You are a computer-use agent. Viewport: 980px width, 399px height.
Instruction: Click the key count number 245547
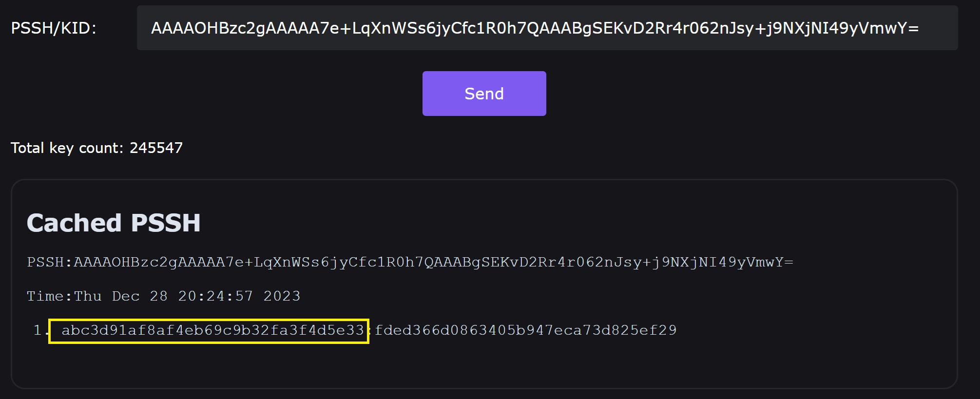click(156, 148)
